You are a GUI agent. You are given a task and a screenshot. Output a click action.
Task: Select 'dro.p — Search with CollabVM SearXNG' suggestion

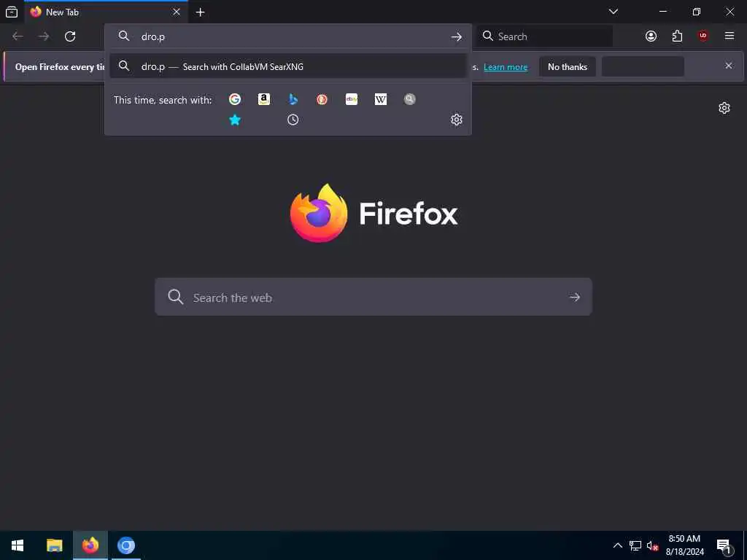tap(287, 66)
